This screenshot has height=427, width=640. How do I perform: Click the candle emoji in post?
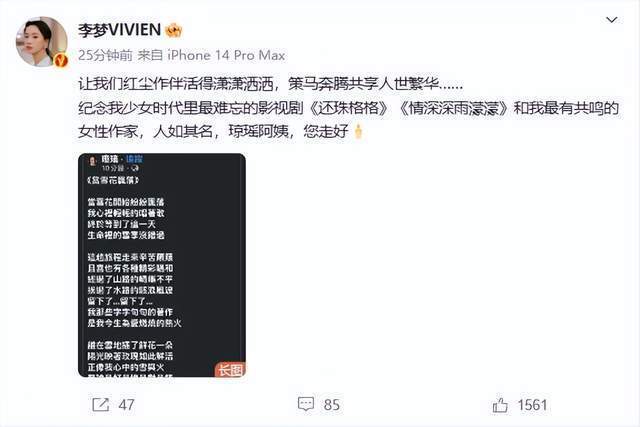pyautogui.click(x=358, y=131)
